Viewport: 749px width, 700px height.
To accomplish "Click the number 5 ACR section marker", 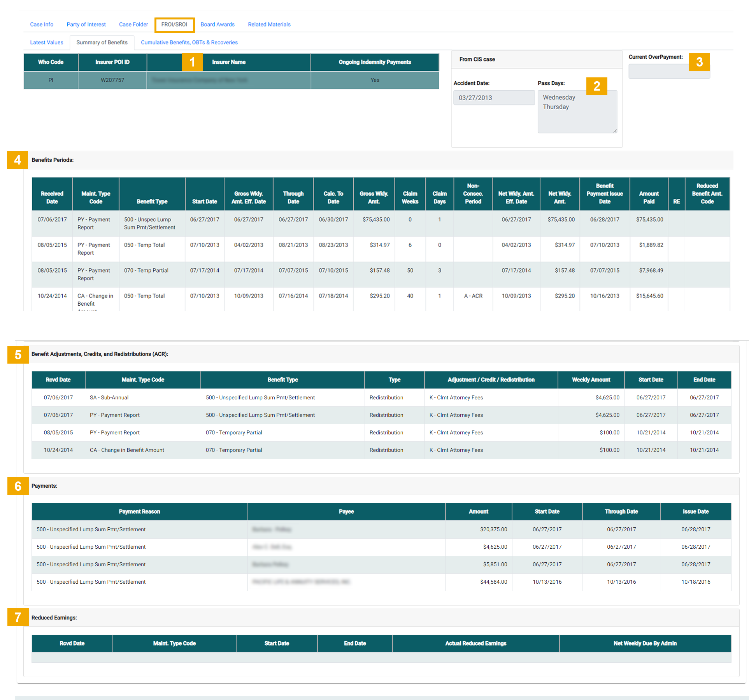I will 18,354.
